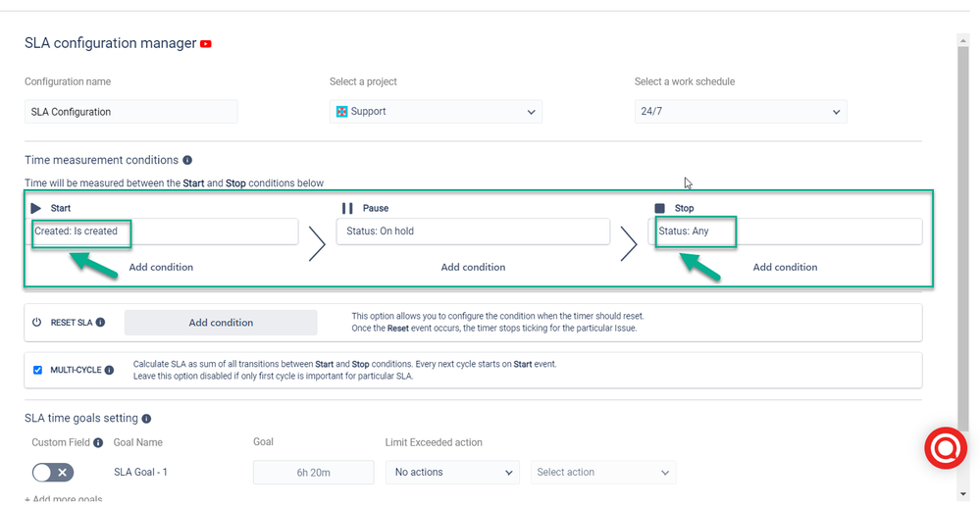This screenshot has width=980, height=507.
Task: Click the Configuration name input field
Action: point(131,112)
